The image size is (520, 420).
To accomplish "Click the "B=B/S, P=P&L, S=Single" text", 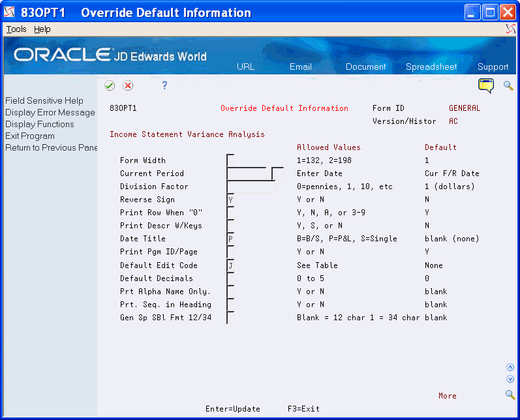I will [x=347, y=239].
